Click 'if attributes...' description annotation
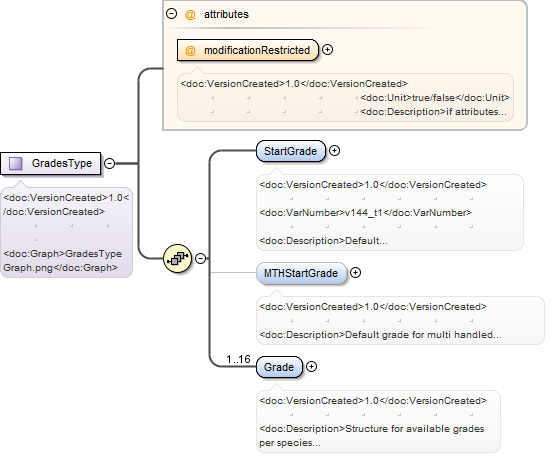552x456 pixels. pos(434,112)
